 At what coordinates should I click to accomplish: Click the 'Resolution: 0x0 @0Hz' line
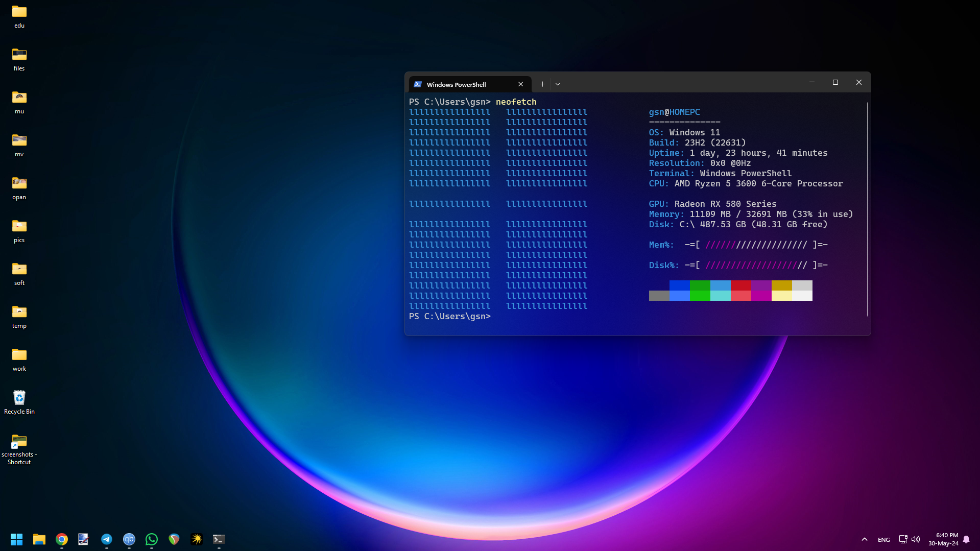[x=700, y=163]
